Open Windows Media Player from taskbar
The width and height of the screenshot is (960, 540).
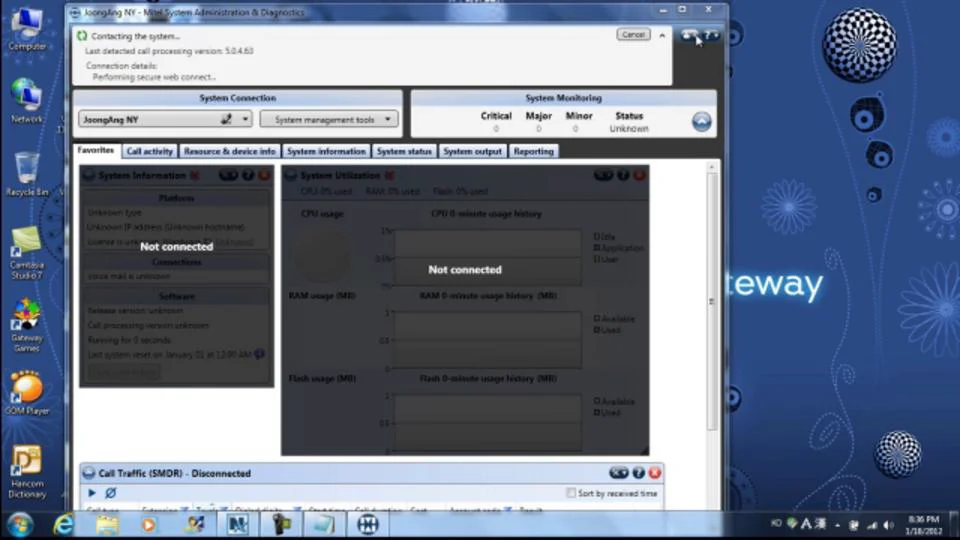coord(149,525)
